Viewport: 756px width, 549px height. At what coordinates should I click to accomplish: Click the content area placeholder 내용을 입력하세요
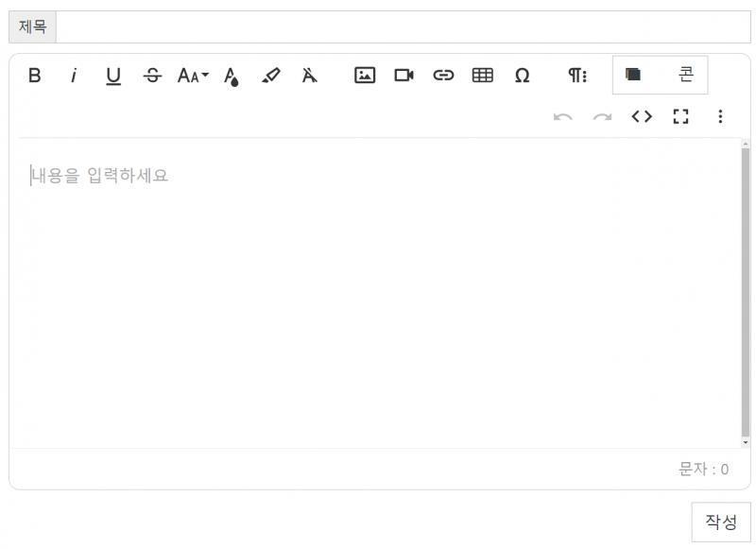tap(99, 176)
